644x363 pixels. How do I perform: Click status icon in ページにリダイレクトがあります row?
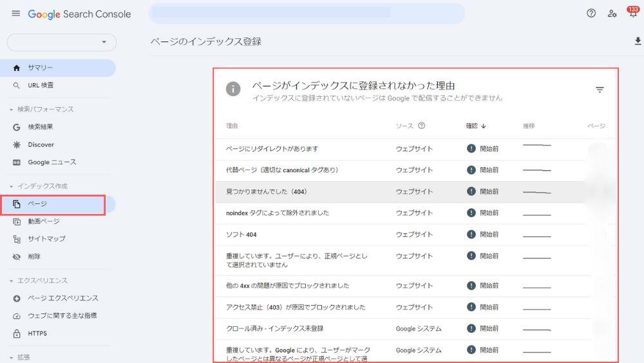point(471,148)
